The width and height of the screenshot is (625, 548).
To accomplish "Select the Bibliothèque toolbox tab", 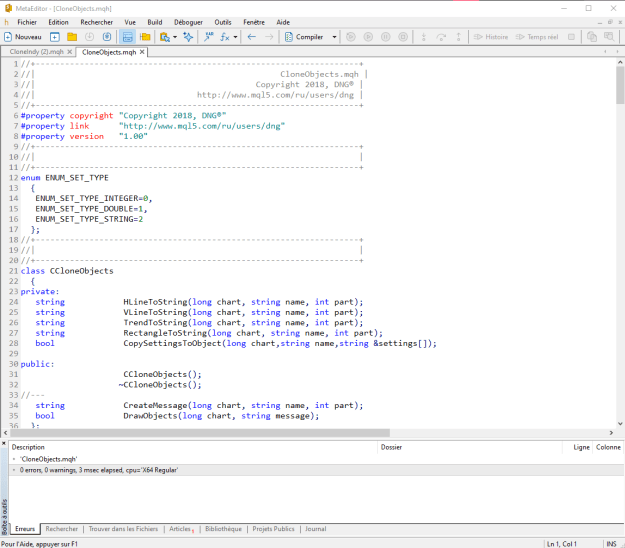I will 224,529.
